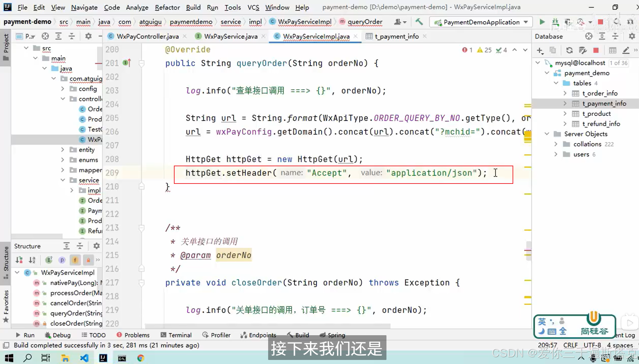639x364 pixels.
Task: Expand the mapper package
Action: click(x=63, y=170)
